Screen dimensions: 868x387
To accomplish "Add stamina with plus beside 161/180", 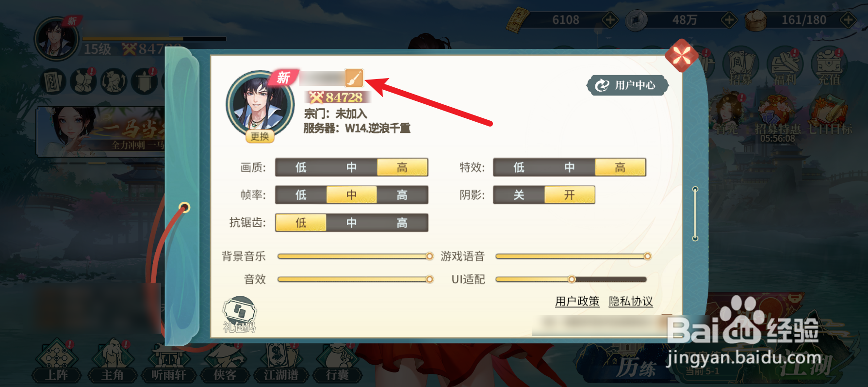I will (x=848, y=20).
